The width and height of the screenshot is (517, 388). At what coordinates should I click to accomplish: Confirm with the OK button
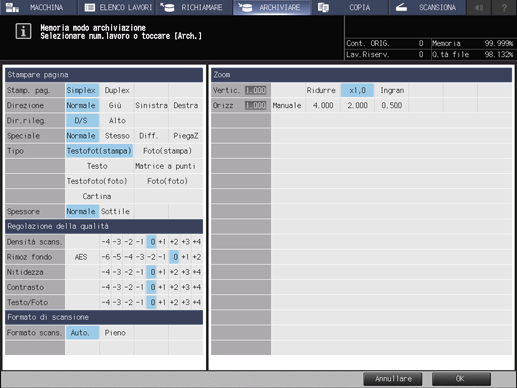[x=461, y=379]
